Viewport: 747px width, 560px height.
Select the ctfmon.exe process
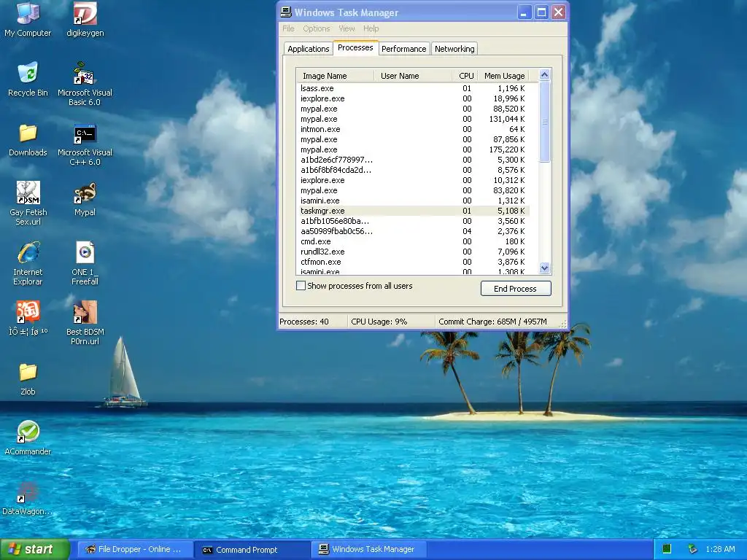click(x=413, y=262)
